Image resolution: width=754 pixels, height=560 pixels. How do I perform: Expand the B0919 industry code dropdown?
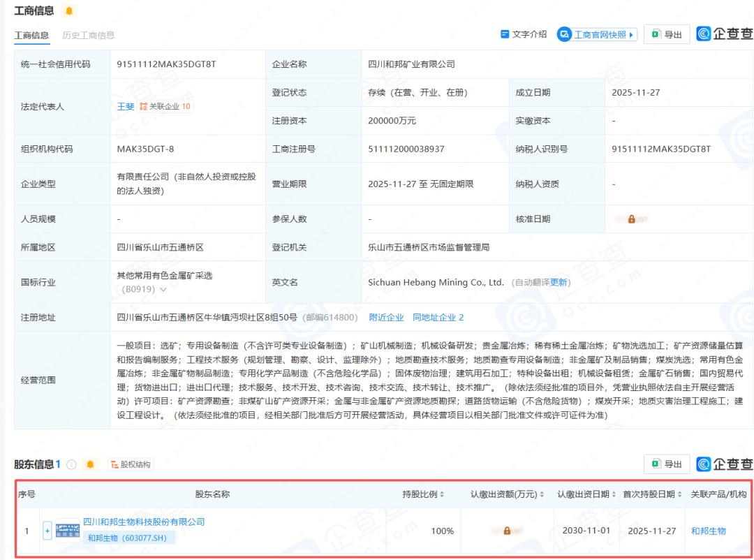163,289
